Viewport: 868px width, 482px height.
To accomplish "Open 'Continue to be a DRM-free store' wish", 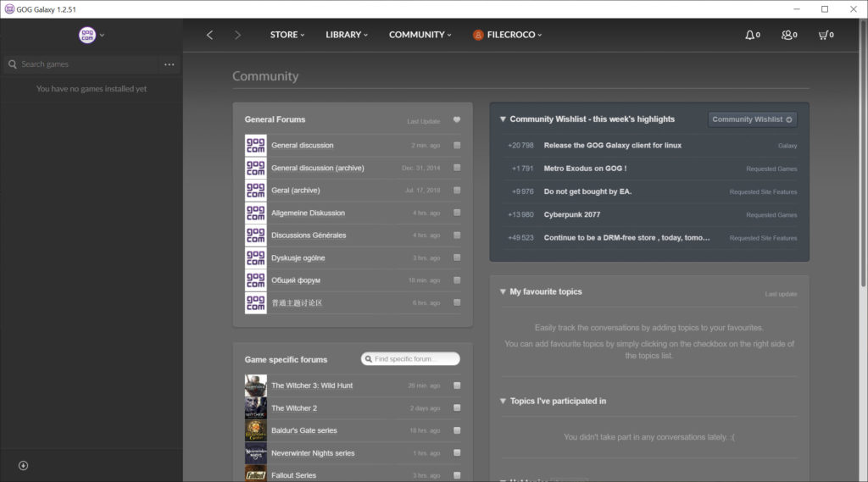I will (x=626, y=238).
